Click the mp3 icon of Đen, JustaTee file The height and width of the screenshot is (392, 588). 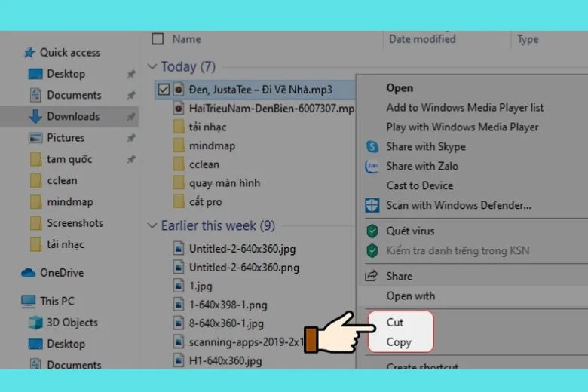pyautogui.click(x=179, y=90)
